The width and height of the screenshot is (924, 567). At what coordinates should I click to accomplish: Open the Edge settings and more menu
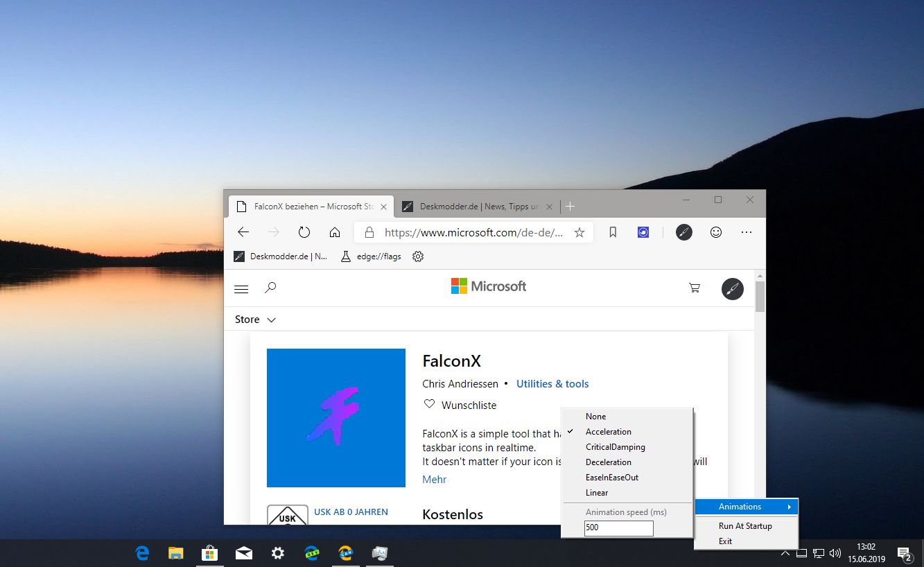tap(747, 232)
